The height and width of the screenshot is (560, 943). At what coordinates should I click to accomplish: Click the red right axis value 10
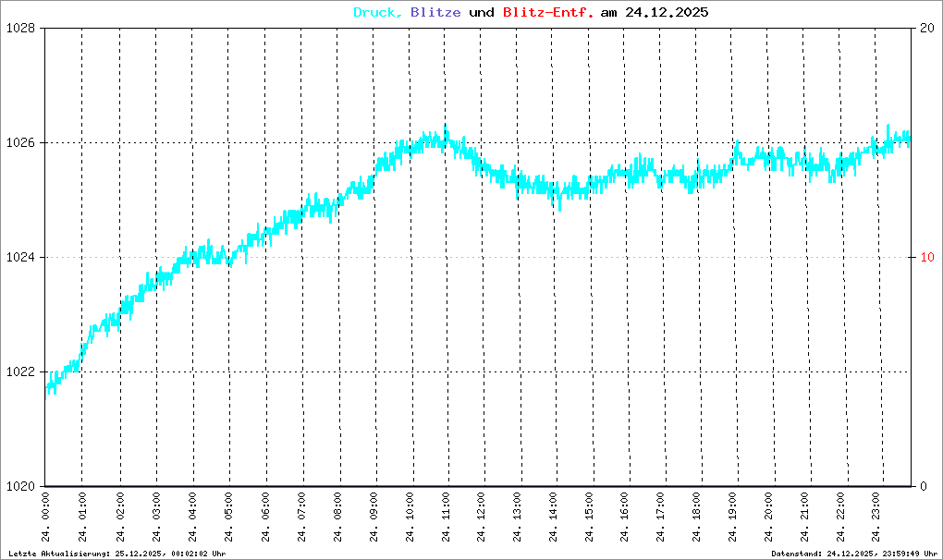(927, 257)
